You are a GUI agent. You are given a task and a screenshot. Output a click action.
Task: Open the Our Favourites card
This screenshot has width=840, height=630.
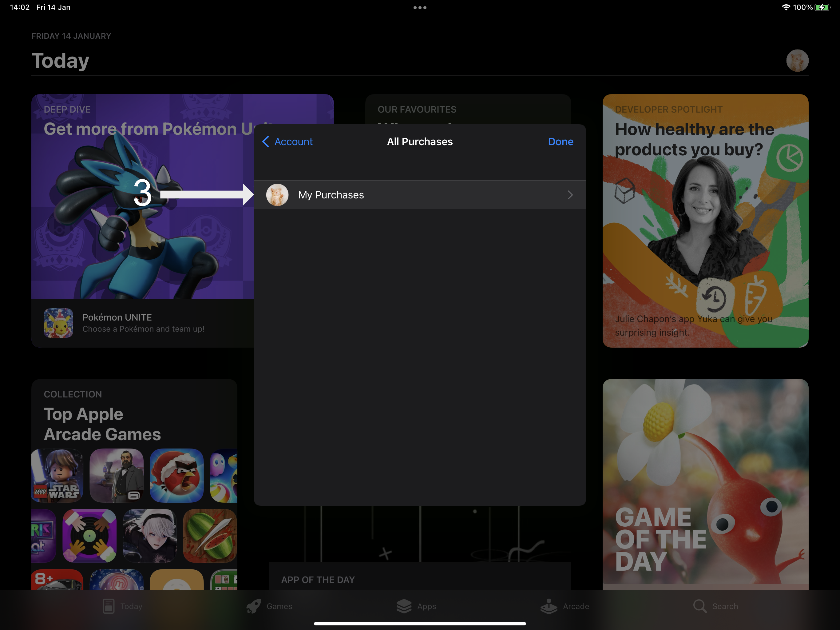(x=468, y=110)
